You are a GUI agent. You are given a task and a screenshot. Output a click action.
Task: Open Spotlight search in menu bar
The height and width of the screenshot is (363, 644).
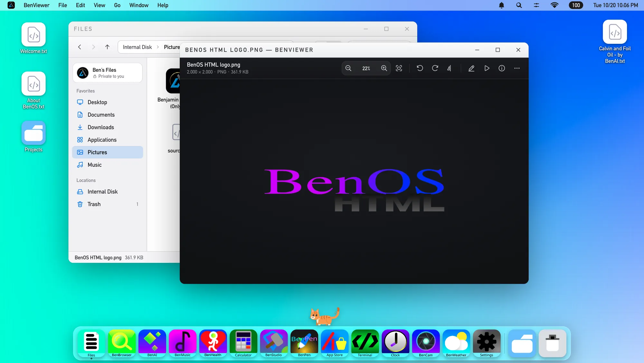[x=519, y=5]
